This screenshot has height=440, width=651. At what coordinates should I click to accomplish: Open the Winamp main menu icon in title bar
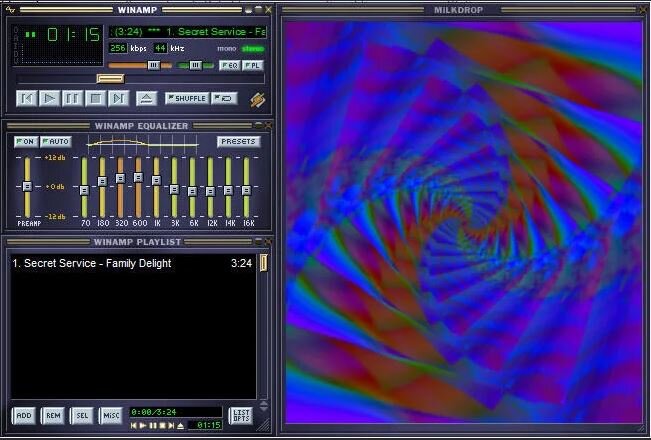point(10,9)
